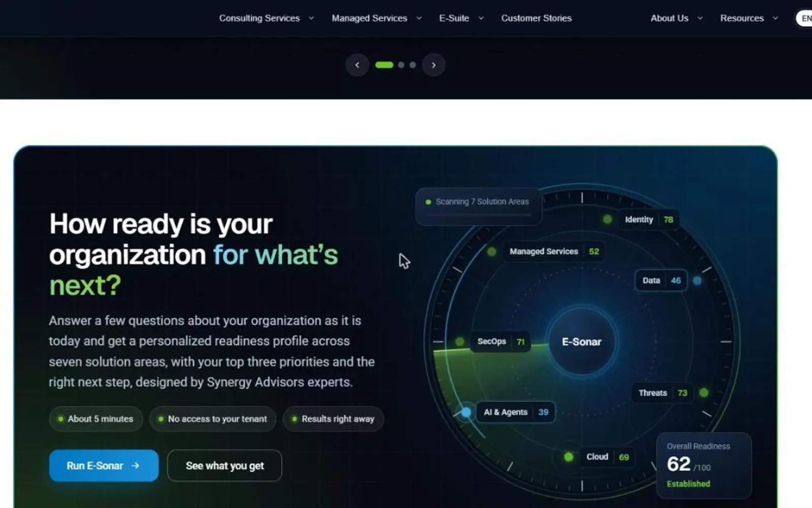Click the AI & Agents 39 score label
This screenshot has width=812, height=508.
516,412
